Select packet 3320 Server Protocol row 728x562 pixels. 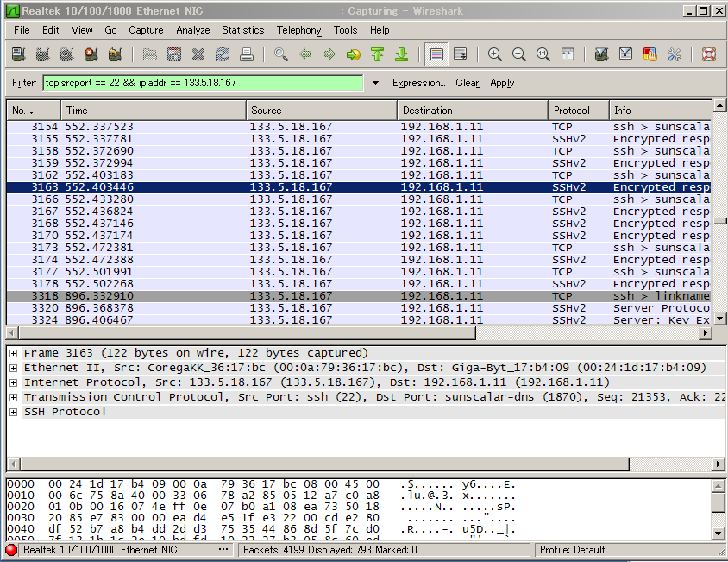click(x=359, y=308)
